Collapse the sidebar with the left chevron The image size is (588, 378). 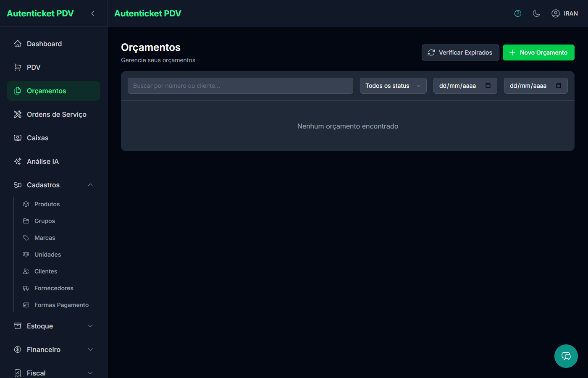pos(93,13)
